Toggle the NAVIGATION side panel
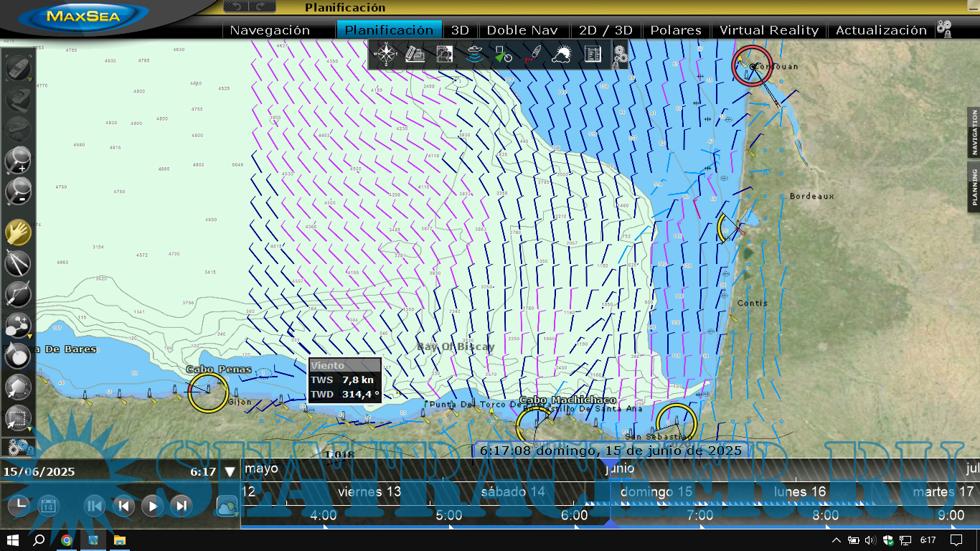 (974, 132)
